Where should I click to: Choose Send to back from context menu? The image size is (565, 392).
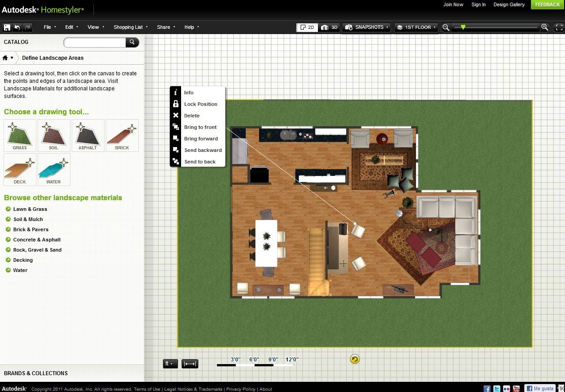[x=200, y=162]
